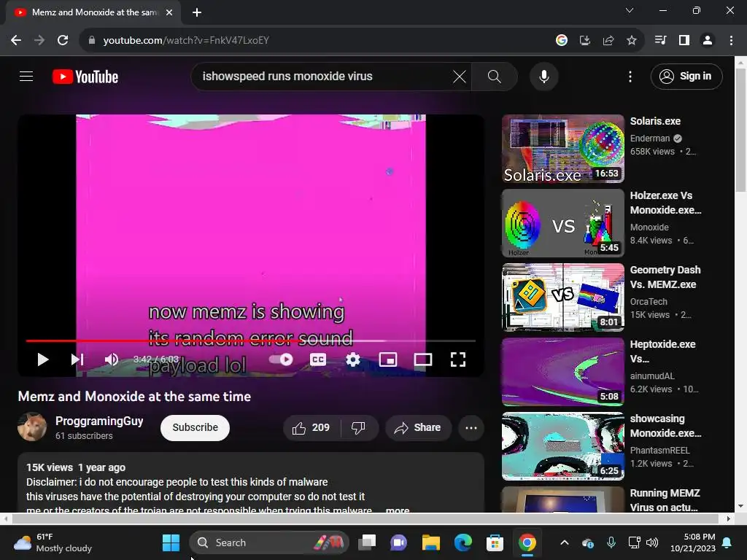Start voice search with microphone
Image resolution: width=747 pixels, height=560 pixels.
pyautogui.click(x=543, y=76)
